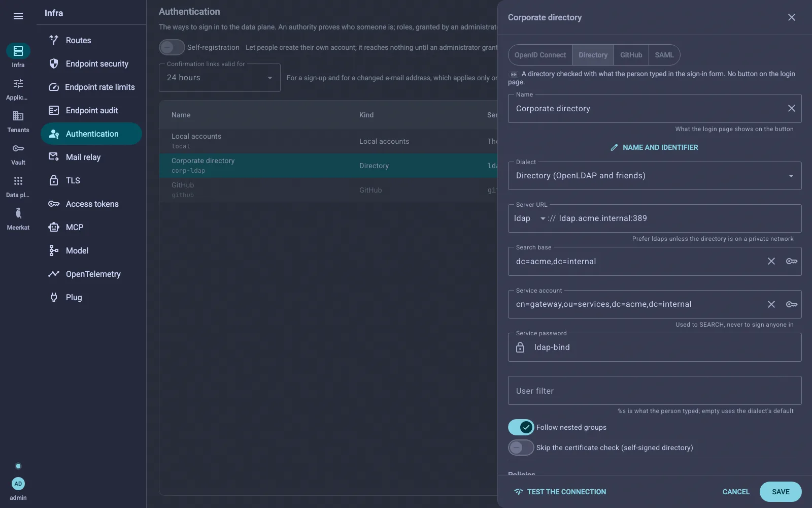Open the hamburger navigation menu
Screen dimensions: 812x508
pos(18,16)
